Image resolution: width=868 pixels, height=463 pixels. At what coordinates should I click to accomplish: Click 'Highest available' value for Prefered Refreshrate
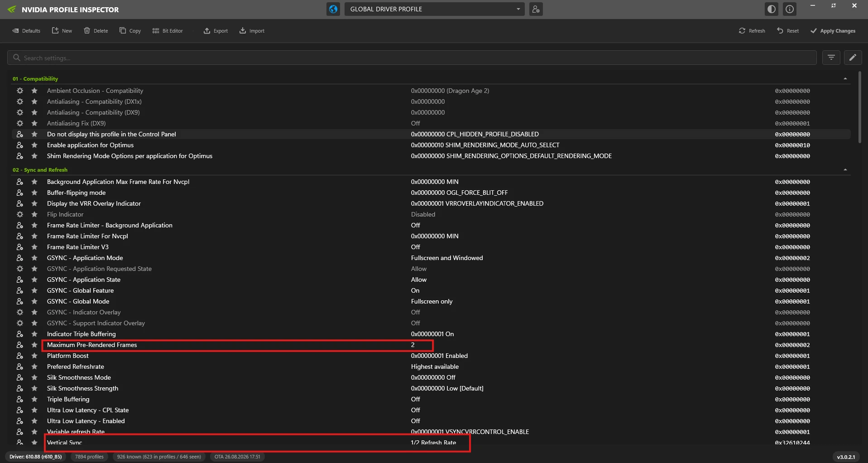tap(435, 367)
